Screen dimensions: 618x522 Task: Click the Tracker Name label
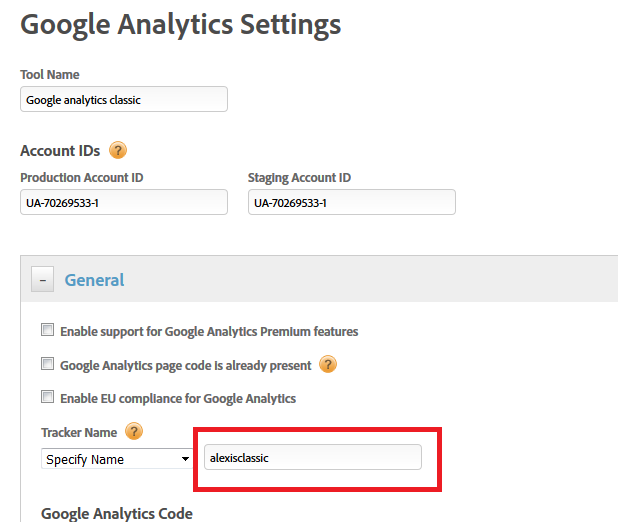pos(79,432)
